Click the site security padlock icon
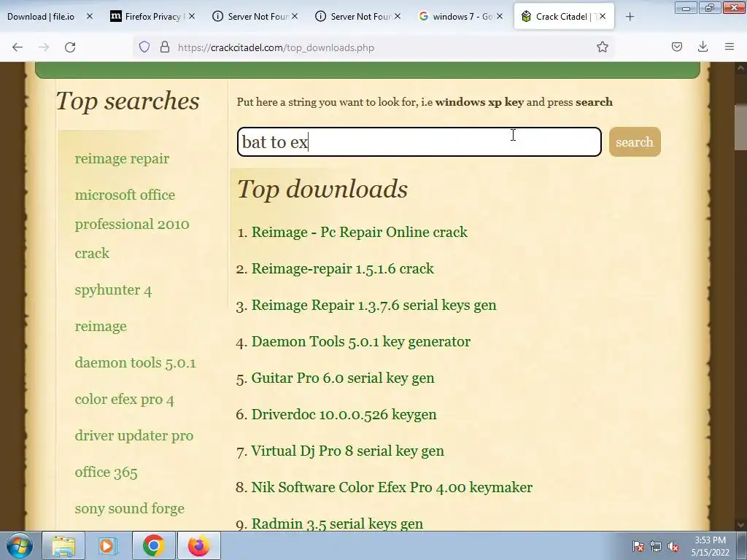The height and width of the screenshot is (560, 747). pyautogui.click(x=165, y=47)
